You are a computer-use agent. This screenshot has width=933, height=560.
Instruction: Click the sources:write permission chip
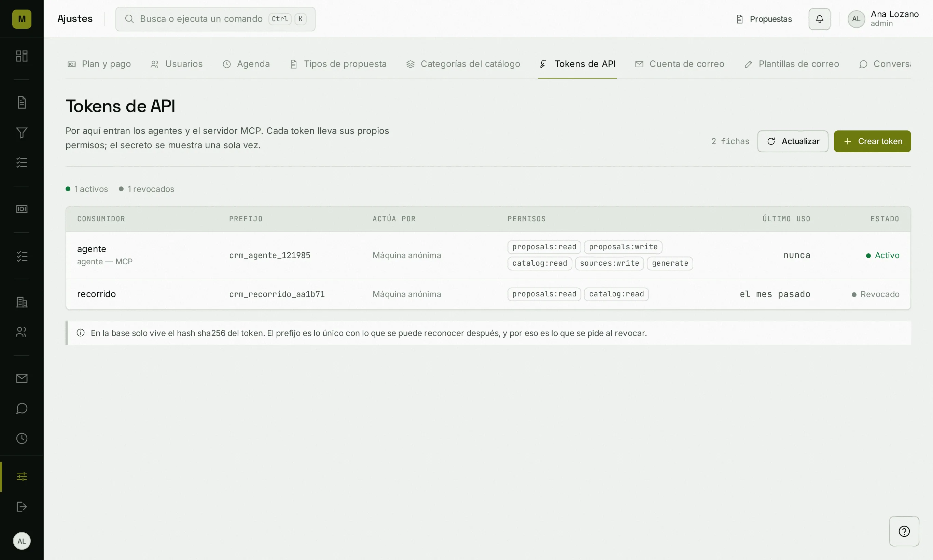(x=609, y=263)
